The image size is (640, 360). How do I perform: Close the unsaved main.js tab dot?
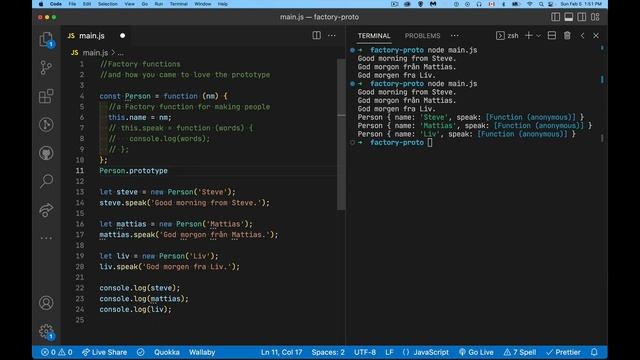click(x=122, y=36)
